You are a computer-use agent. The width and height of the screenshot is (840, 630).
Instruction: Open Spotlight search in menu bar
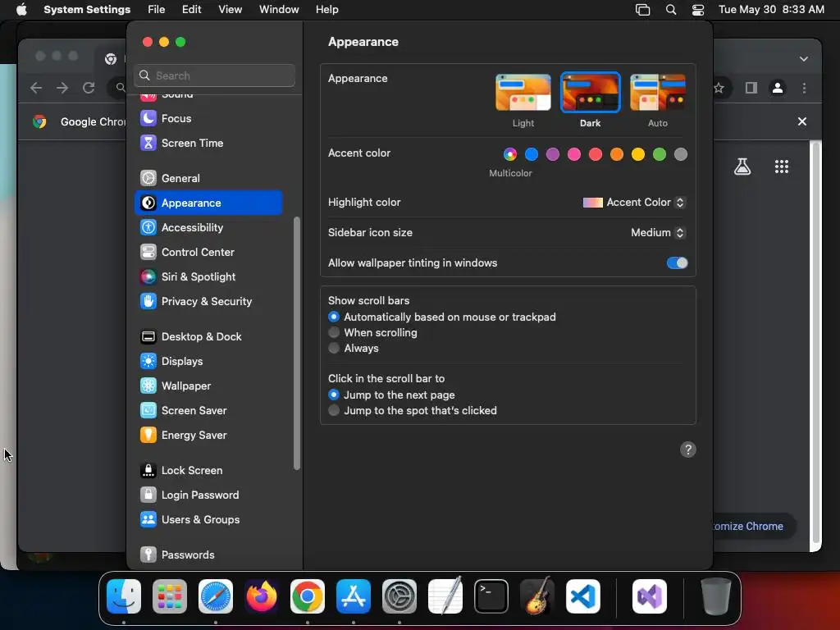click(x=671, y=10)
